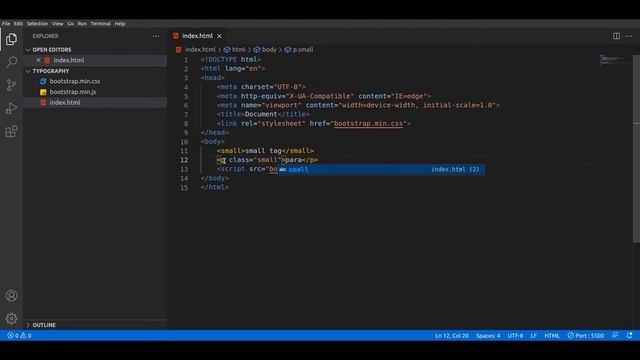Close the index.html editor tab
The height and width of the screenshot is (360, 640).
219,36
